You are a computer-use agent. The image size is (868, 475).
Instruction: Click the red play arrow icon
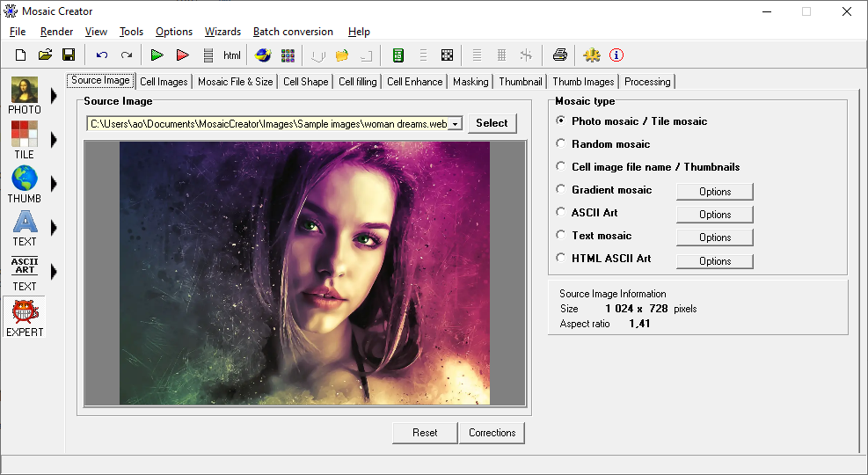[183, 55]
